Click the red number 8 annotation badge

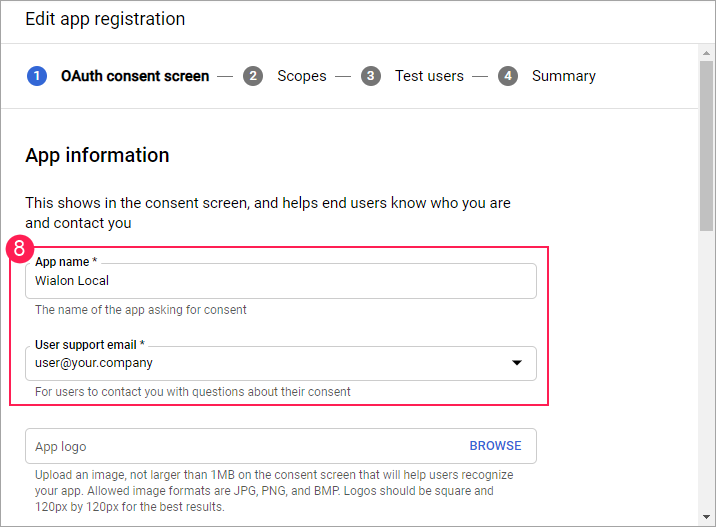[20, 248]
